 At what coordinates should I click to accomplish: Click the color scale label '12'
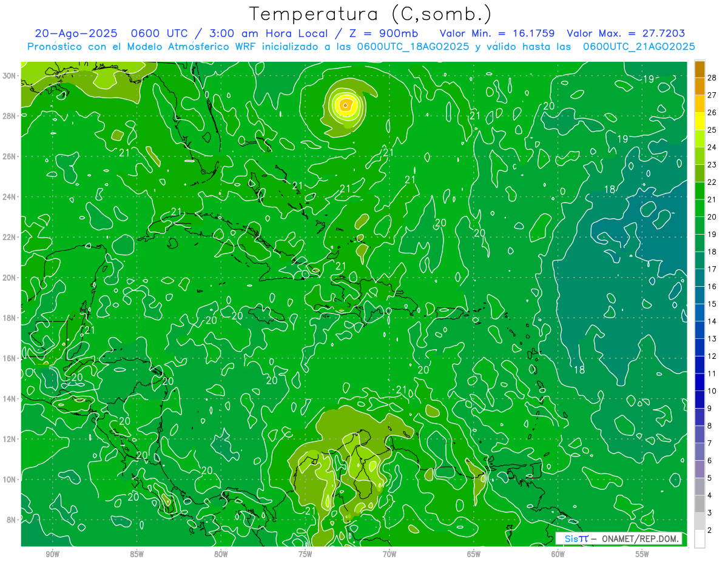point(712,356)
